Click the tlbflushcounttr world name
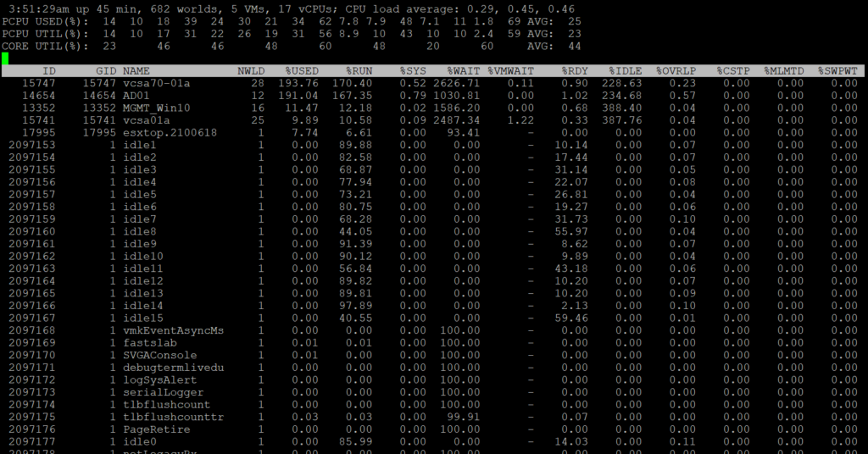This screenshot has height=454, width=868. coord(173,417)
